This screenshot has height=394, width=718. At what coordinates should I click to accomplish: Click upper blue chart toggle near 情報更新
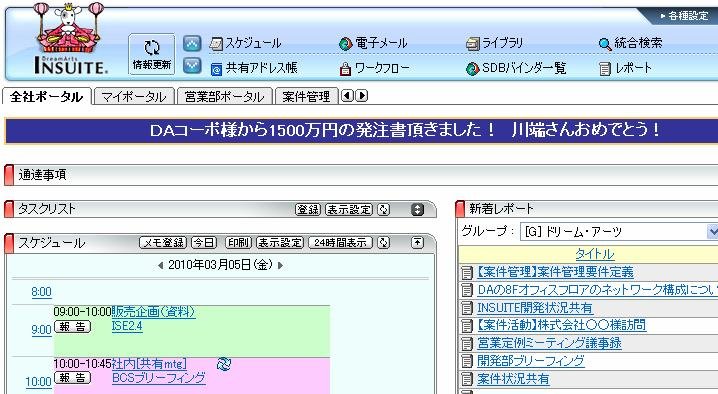[192, 44]
